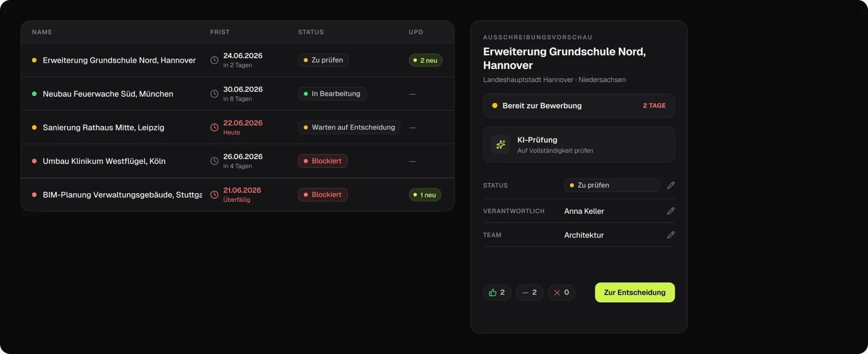Edit Verantwortlich Anna Keller with pencil icon
The height and width of the screenshot is (354, 868).
point(671,211)
